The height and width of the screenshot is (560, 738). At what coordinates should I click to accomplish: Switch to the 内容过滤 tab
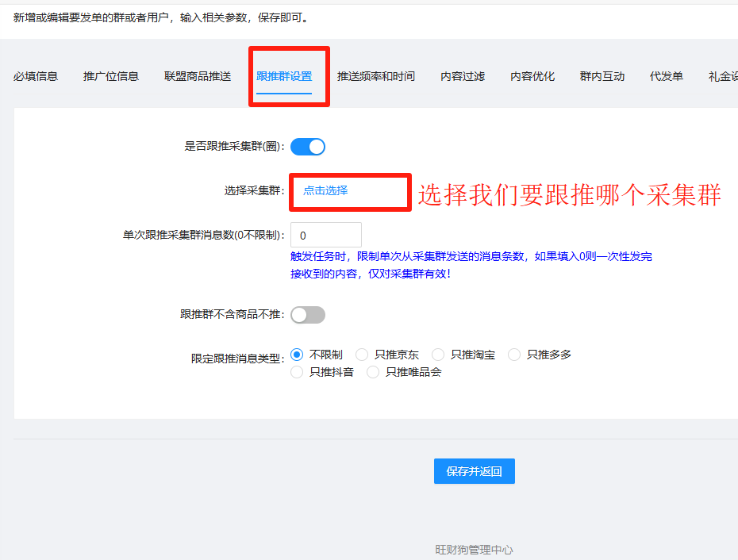point(463,76)
